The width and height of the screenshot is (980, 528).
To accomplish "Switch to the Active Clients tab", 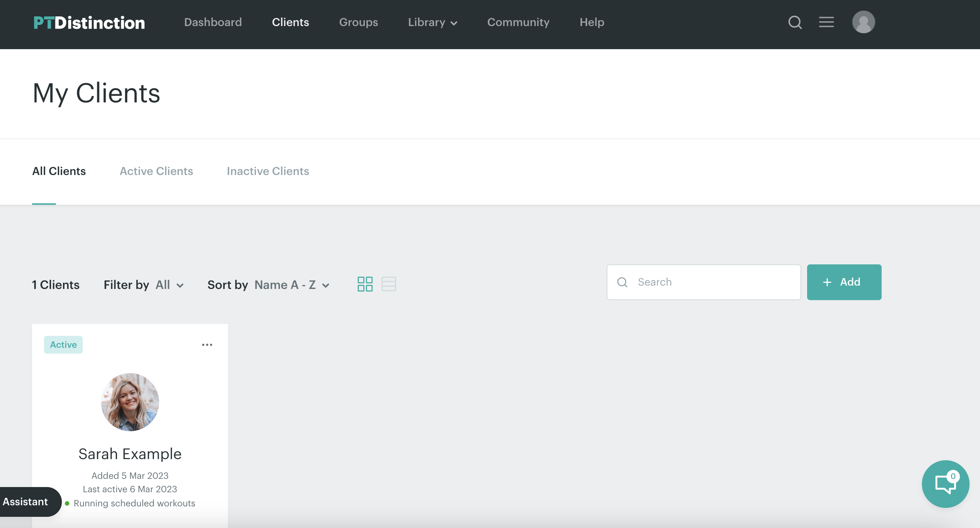I will pyautogui.click(x=156, y=171).
